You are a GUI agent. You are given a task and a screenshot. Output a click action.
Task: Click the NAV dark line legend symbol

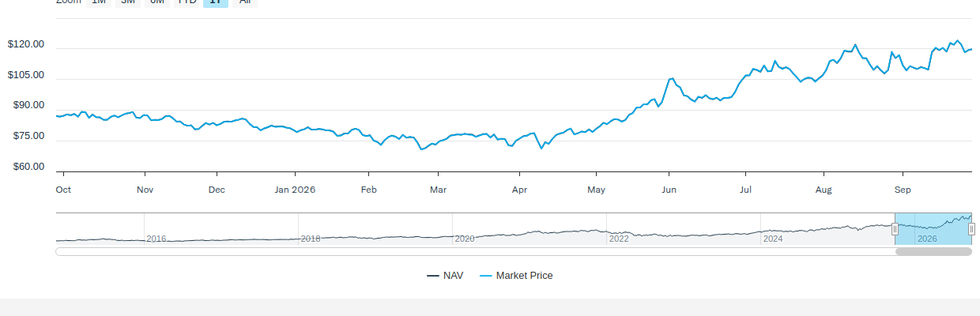tap(433, 276)
